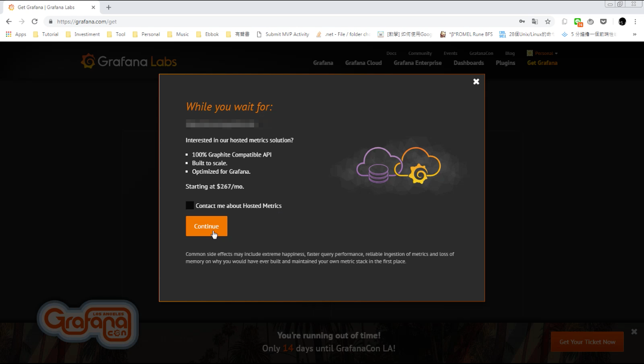Screen dimensions: 644x364
Task: Dismiss the GrafanaCon banner
Action: pos(634,332)
